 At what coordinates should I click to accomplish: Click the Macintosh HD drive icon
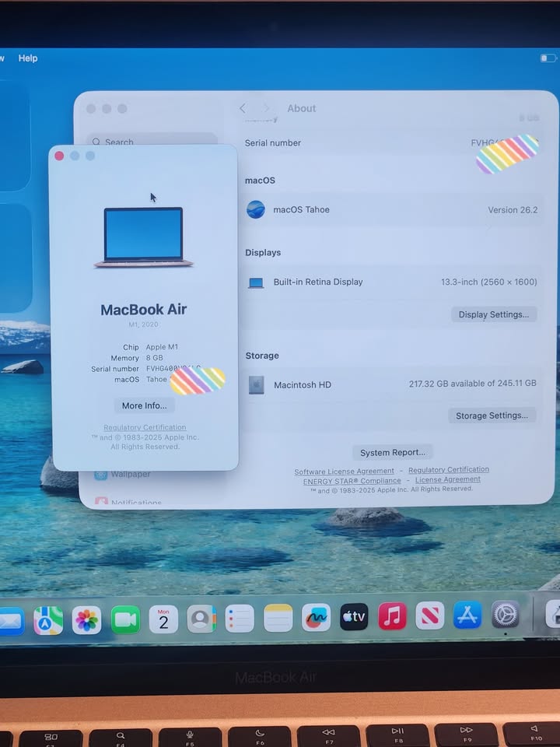[x=256, y=385]
